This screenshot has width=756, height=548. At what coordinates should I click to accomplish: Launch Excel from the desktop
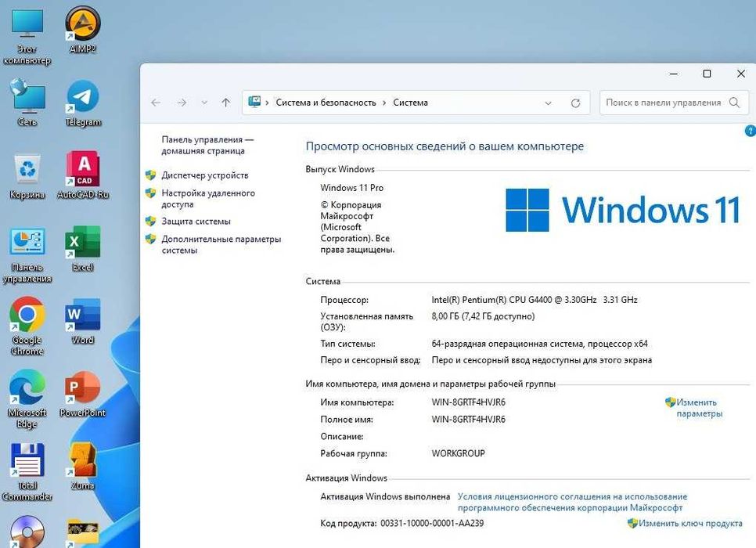(83, 248)
